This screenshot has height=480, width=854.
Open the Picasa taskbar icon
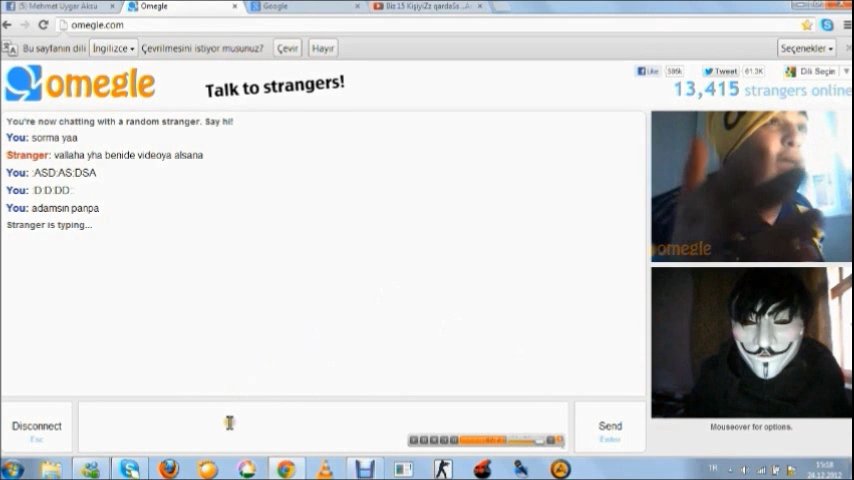coord(247,469)
